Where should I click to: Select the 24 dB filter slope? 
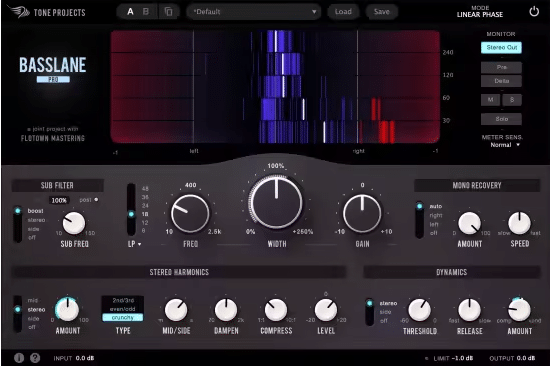(145, 205)
